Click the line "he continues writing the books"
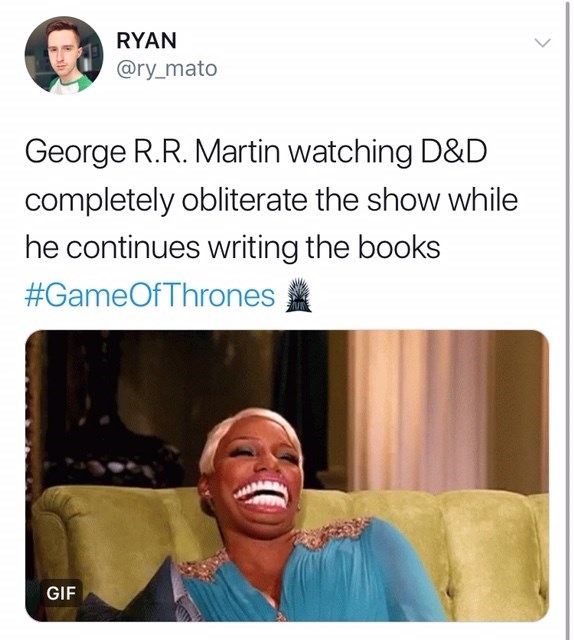 click(232, 248)
